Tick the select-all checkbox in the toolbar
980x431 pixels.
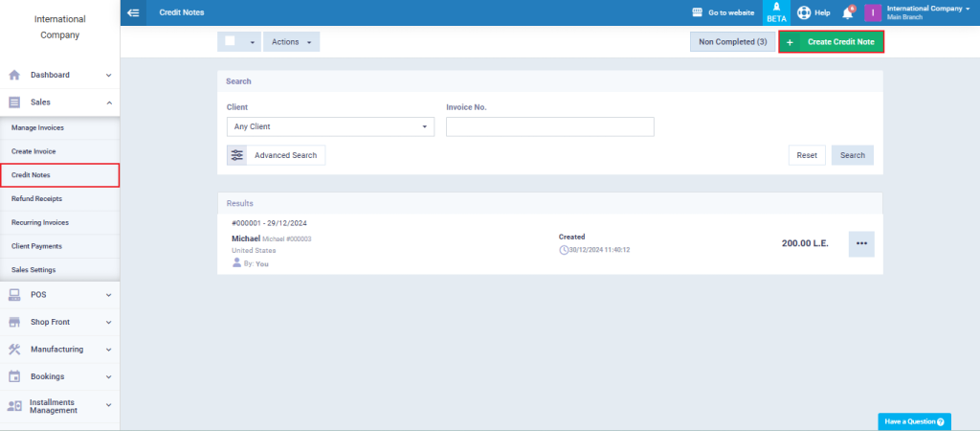pyautogui.click(x=230, y=40)
